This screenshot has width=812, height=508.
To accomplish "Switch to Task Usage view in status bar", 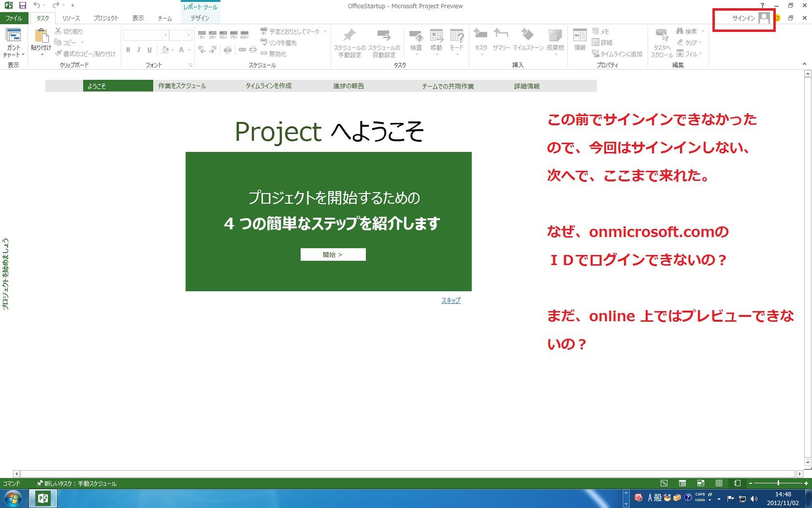I will 682,483.
